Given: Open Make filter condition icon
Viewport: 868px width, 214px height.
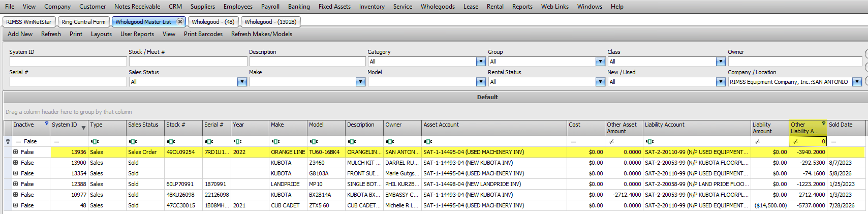Looking at the screenshot, I should click(275, 142).
